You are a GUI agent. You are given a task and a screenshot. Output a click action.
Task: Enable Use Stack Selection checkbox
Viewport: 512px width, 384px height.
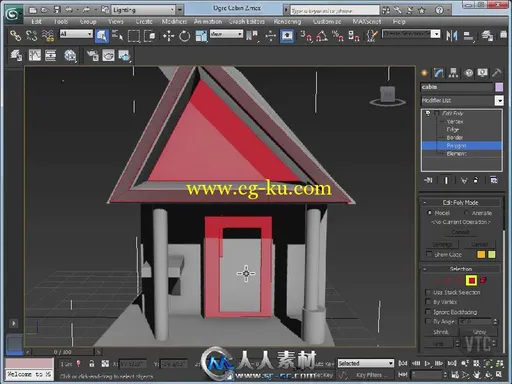[428, 292]
